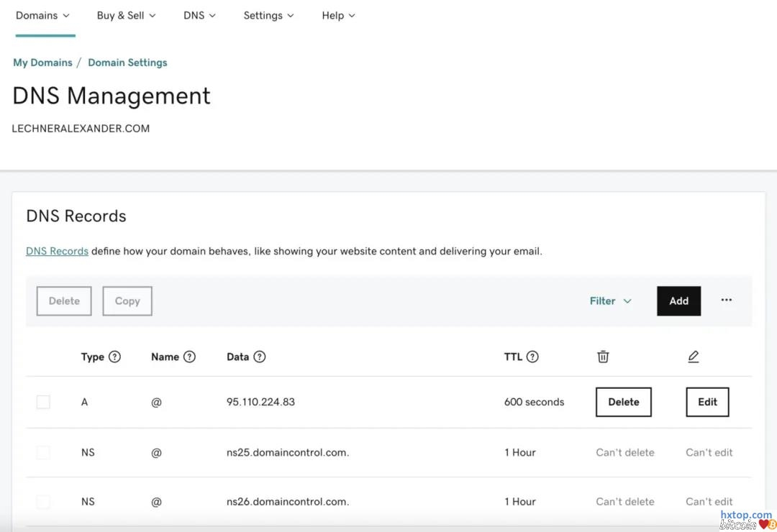Open the Help menu
The width and height of the screenshot is (777, 532).
pyautogui.click(x=338, y=15)
